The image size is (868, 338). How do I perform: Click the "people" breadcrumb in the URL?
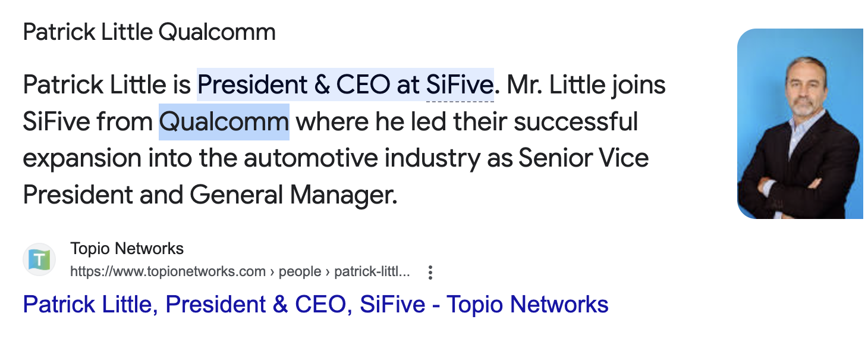point(300,273)
